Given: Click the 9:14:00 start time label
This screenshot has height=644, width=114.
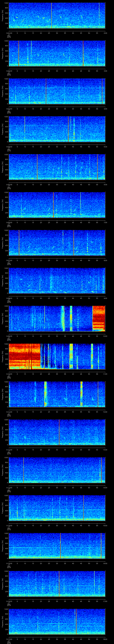Looking at the screenshot, I should (9, 526).
